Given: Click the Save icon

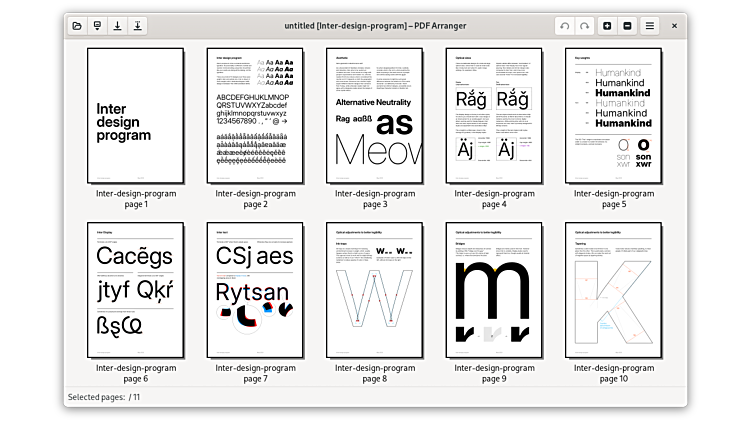Looking at the screenshot, I should pyautogui.click(x=117, y=25).
